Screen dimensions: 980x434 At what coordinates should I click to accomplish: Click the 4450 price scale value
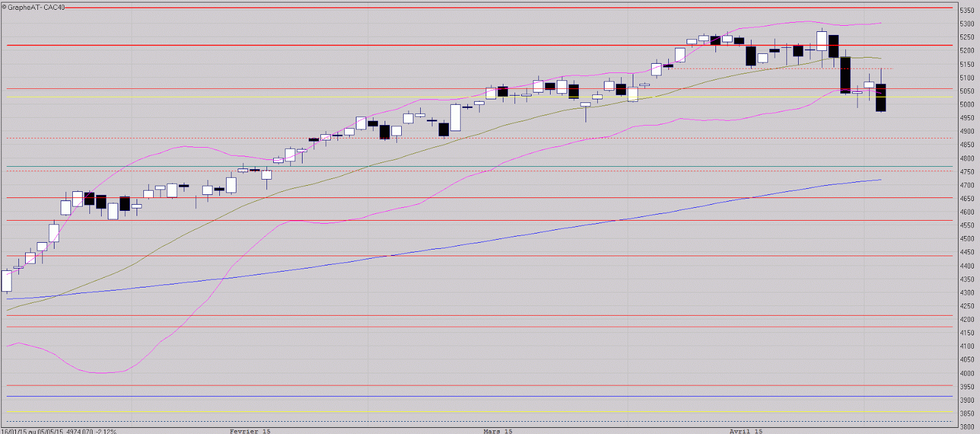(967, 252)
